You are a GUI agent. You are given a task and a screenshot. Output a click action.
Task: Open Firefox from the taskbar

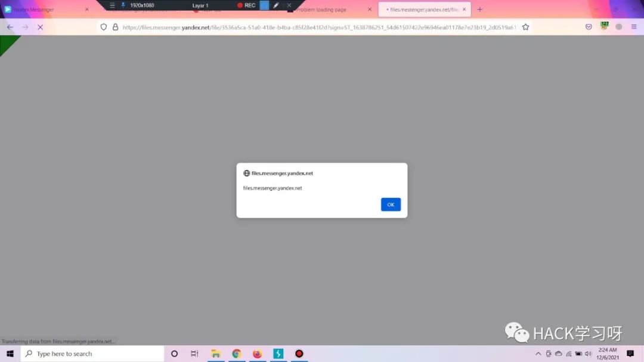point(257,354)
